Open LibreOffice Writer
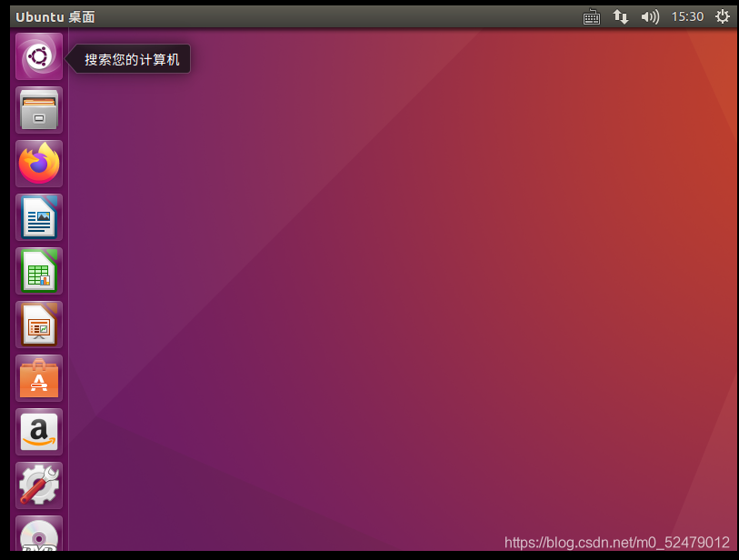Screen dimensions: 739x560 point(39,217)
